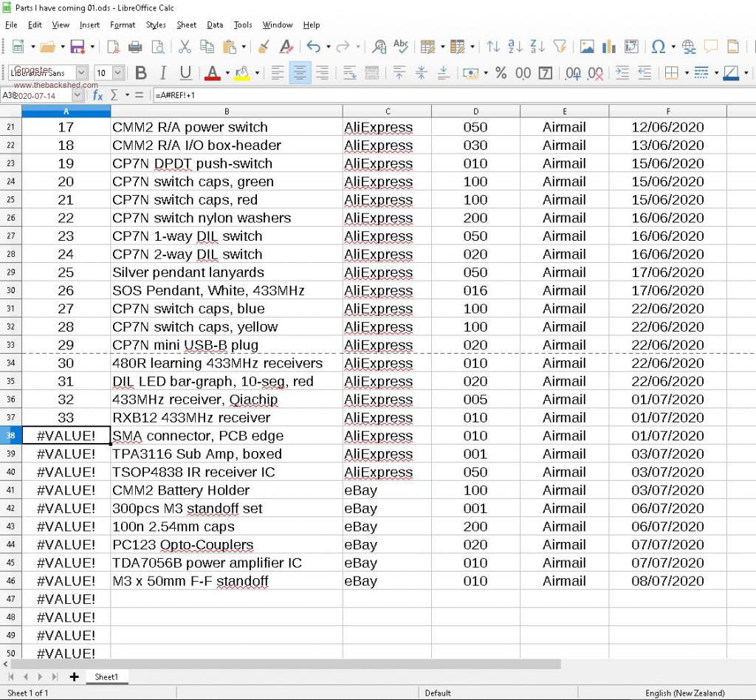
Task: Open the font size dropdown
Action: click(118, 73)
